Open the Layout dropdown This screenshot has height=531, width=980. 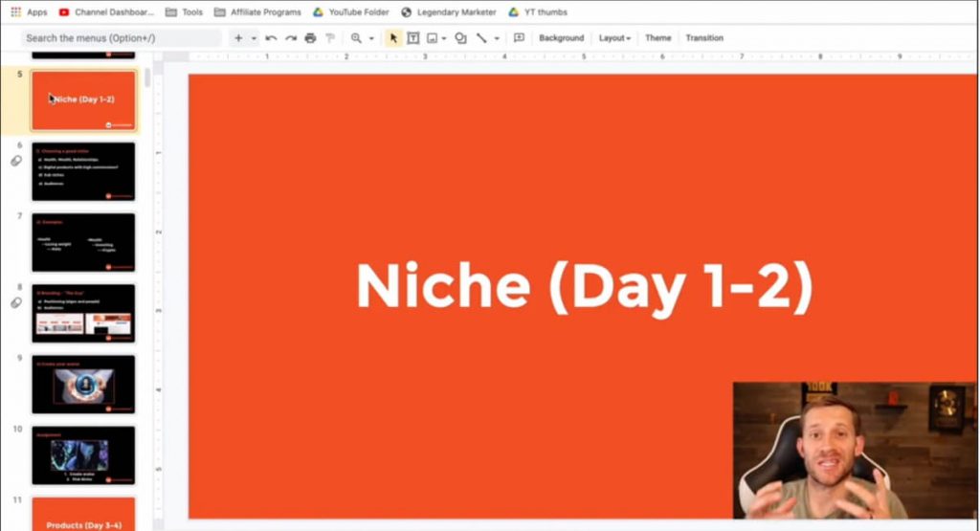tap(614, 38)
